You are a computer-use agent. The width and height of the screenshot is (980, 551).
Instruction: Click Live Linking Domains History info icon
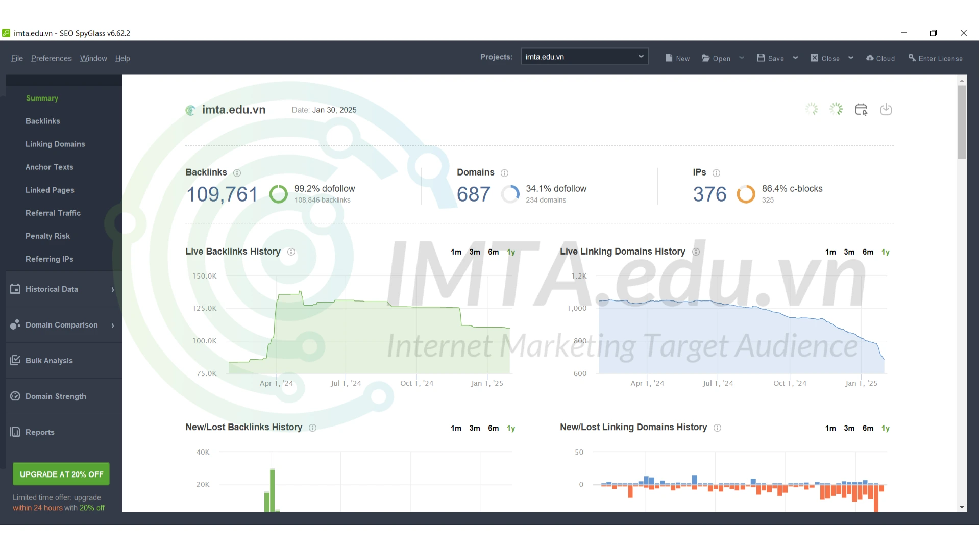click(x=696, y=252)
